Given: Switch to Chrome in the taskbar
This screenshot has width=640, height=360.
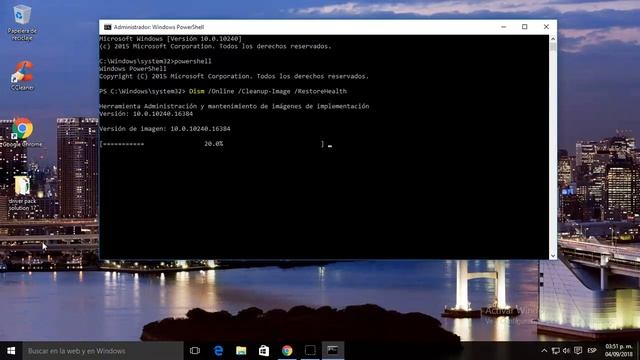Looking at the screenshot, I should click(287, 351).
